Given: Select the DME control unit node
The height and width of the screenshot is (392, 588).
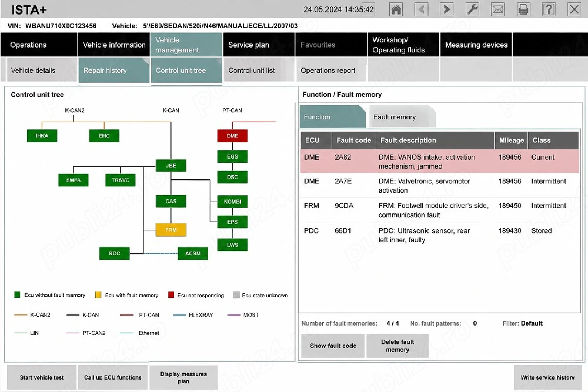Looking at the screenshot, I should pyautogui.click(x=232, y=136).
